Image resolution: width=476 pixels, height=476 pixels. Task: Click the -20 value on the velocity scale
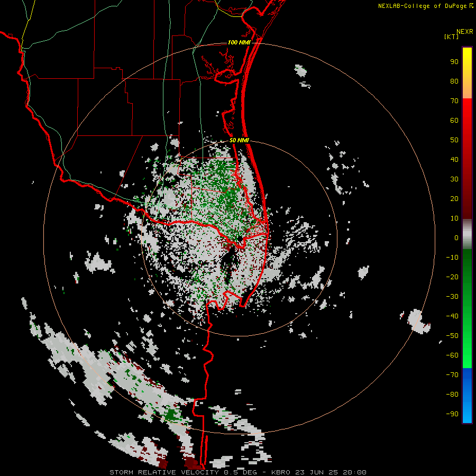(x=452, y=277)
